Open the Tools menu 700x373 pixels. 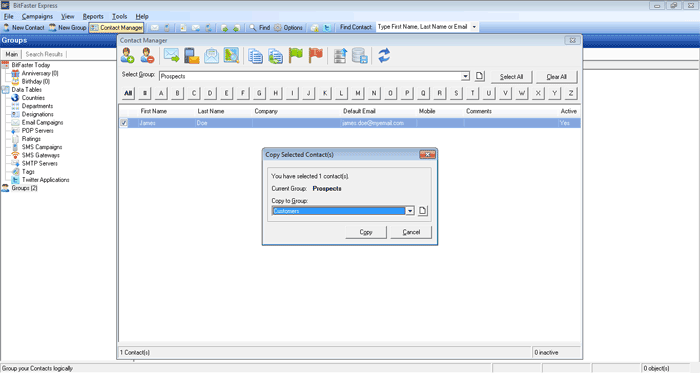(119, 17)
